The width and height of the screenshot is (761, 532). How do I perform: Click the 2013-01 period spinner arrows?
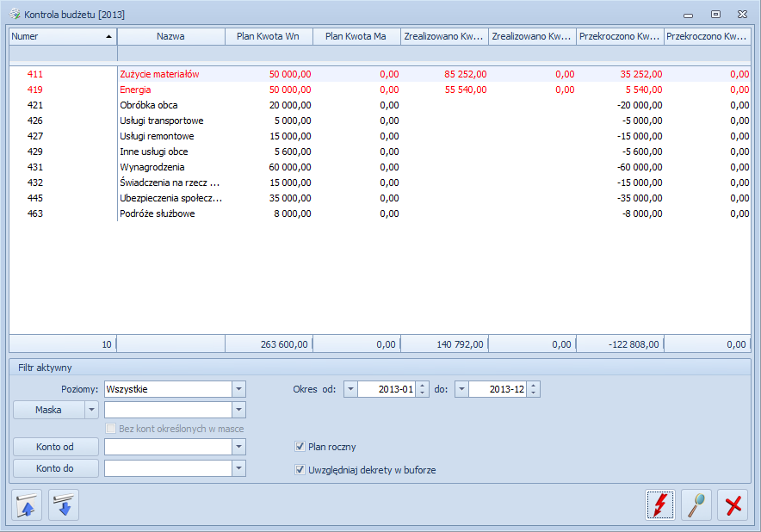coord(422,389)
